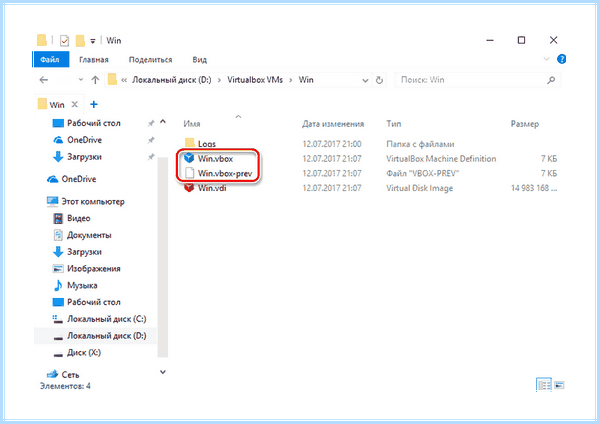
Task: Open the recent locations dropdown arrow
Action: (81, 80)
